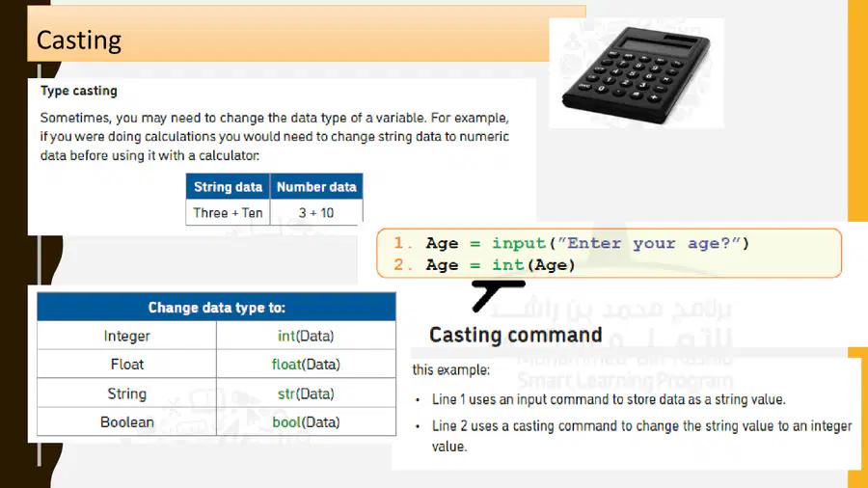Viewport: 868px width, 488px height.
Task: Click code line 2 with int(Age)
Action: [484, 265]
